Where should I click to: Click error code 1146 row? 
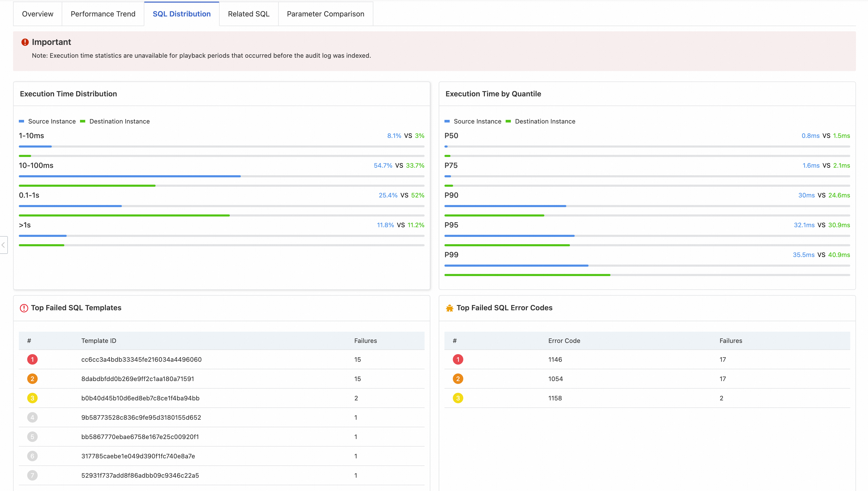click(x=555, y=359)
